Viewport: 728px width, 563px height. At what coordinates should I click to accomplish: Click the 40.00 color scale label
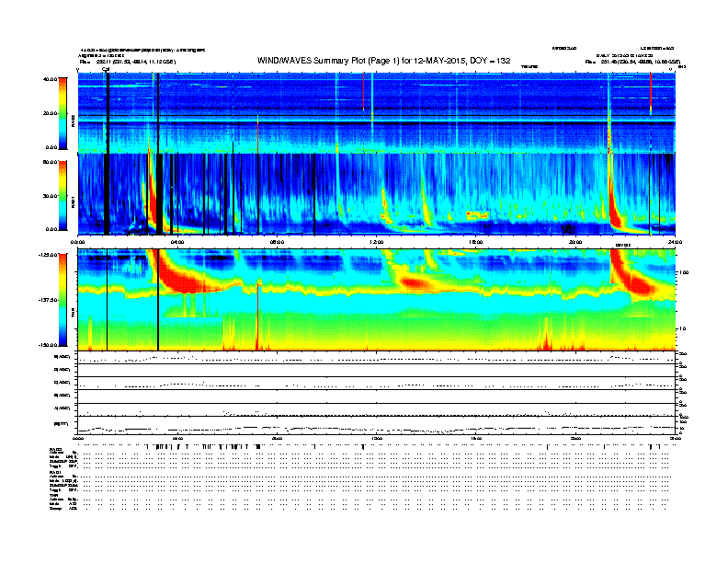tap(51, 79)
